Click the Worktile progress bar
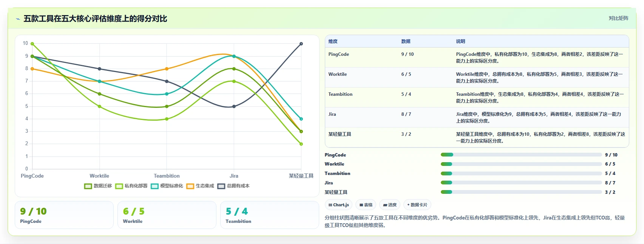This screenshot has height=244, width=644. pos(521,164)
